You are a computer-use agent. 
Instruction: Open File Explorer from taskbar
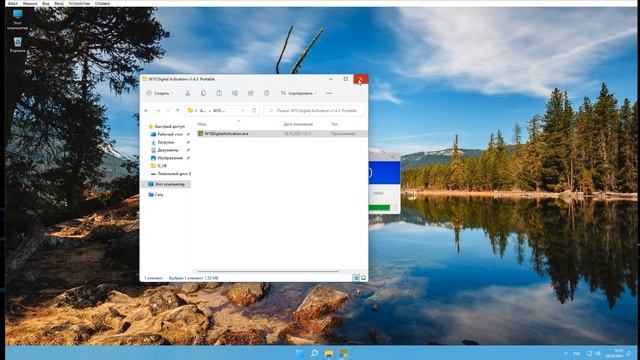(329, 353)
